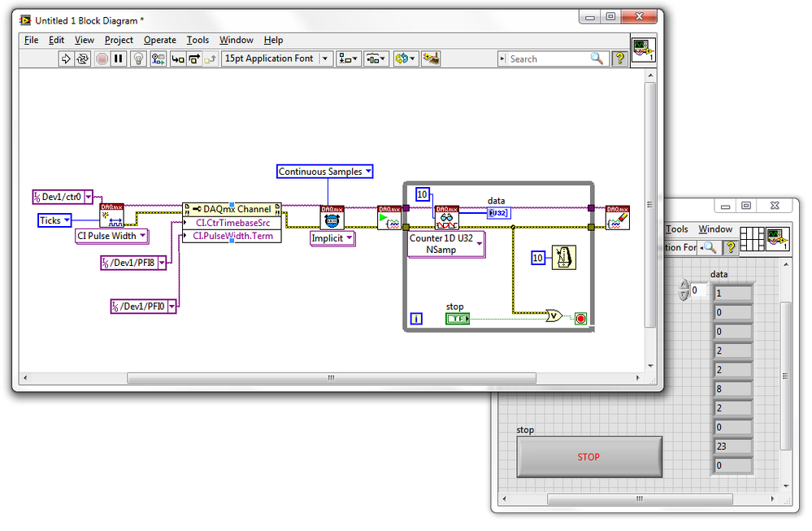Select the CI.CtrTimebaseSrc property

[232, 223]
